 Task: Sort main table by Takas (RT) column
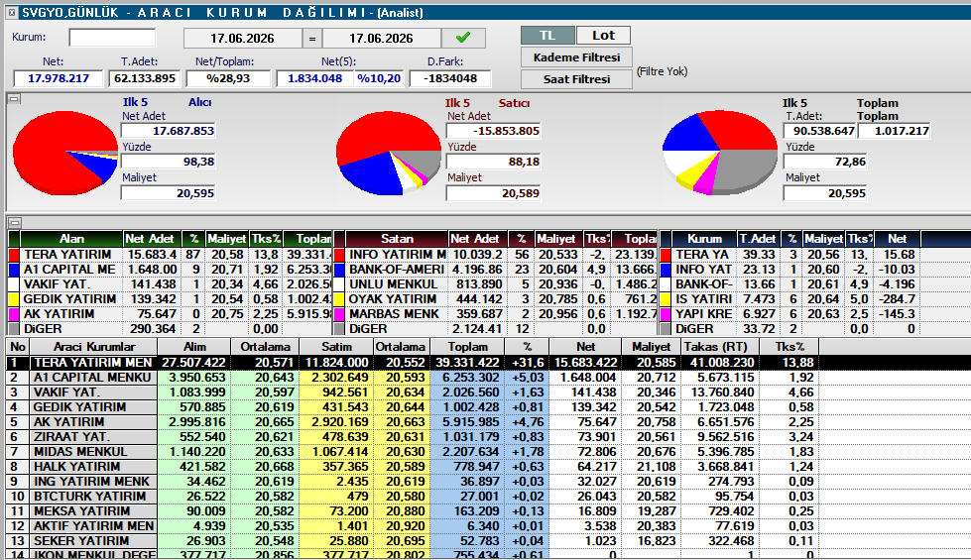720,347
